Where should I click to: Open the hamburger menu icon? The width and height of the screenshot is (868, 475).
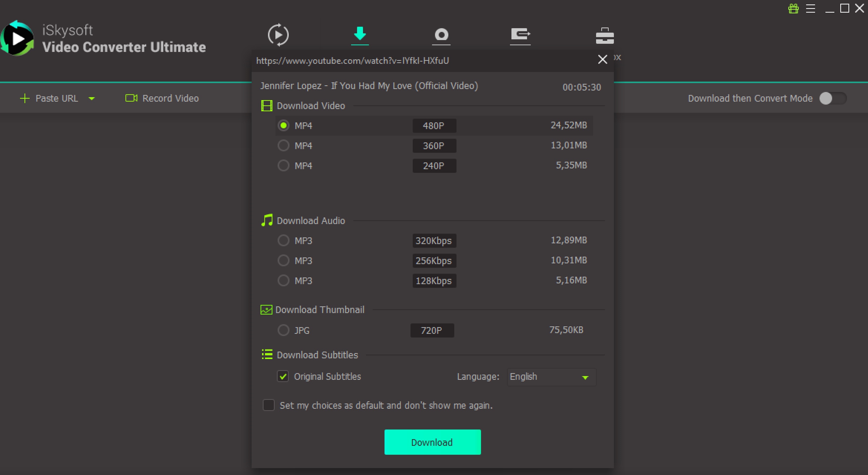point(811,8)
